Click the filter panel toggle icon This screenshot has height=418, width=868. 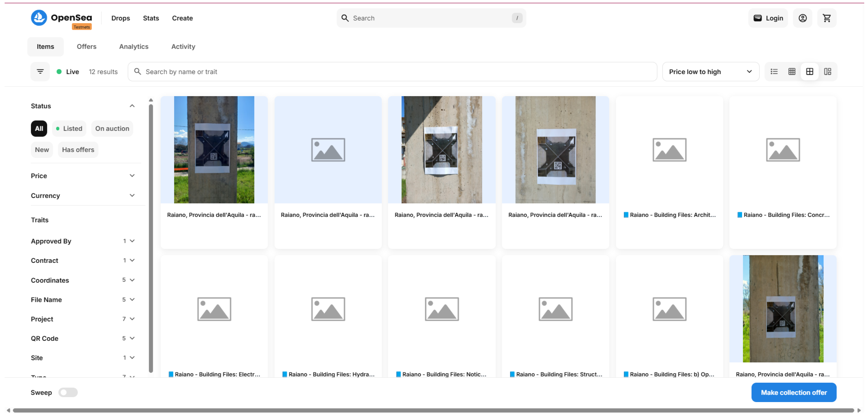click(40, 71)
